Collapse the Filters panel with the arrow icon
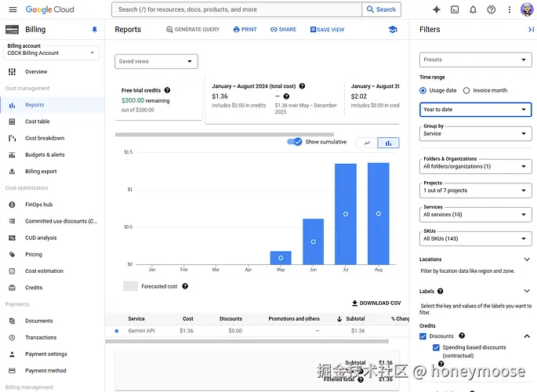 coord(531,30)
